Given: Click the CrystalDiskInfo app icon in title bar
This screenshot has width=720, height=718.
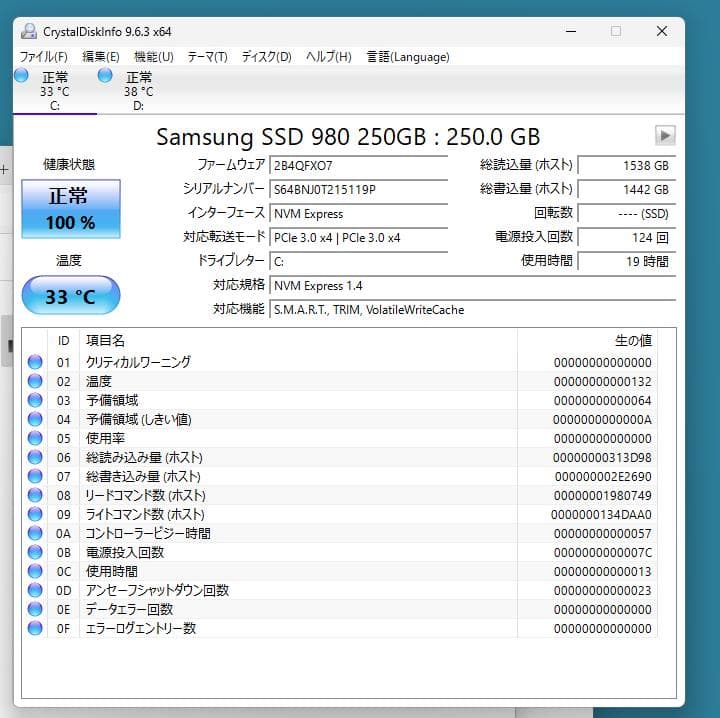Looking at the screenshot, I should (x=29, y=31).
